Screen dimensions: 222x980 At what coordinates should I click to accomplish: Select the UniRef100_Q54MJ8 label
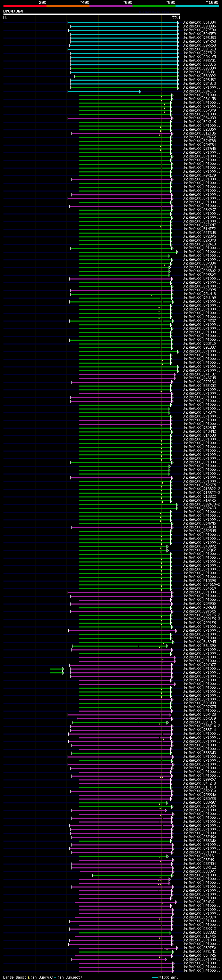[199, 294]
